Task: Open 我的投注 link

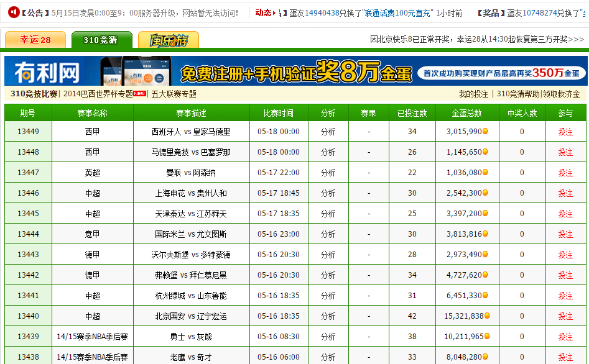Action: pyautogui.click(x=473, y=94)
